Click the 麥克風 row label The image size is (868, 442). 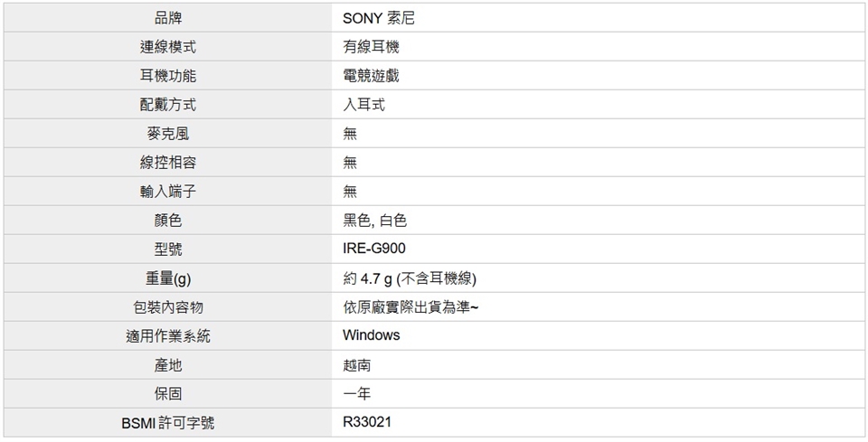[x=168, y=134]
